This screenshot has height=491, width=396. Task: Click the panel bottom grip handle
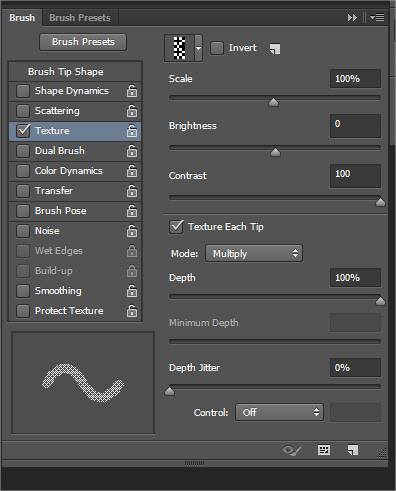pyautogui.click(x=194, y=463)
